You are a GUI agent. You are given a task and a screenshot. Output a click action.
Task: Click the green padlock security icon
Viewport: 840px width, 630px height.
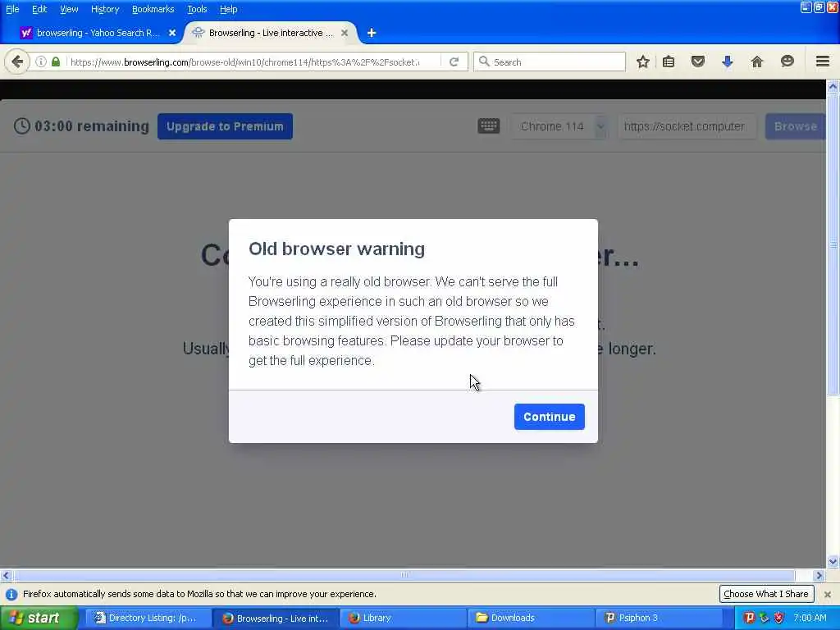pyautogui.click(x=56, y=62)
